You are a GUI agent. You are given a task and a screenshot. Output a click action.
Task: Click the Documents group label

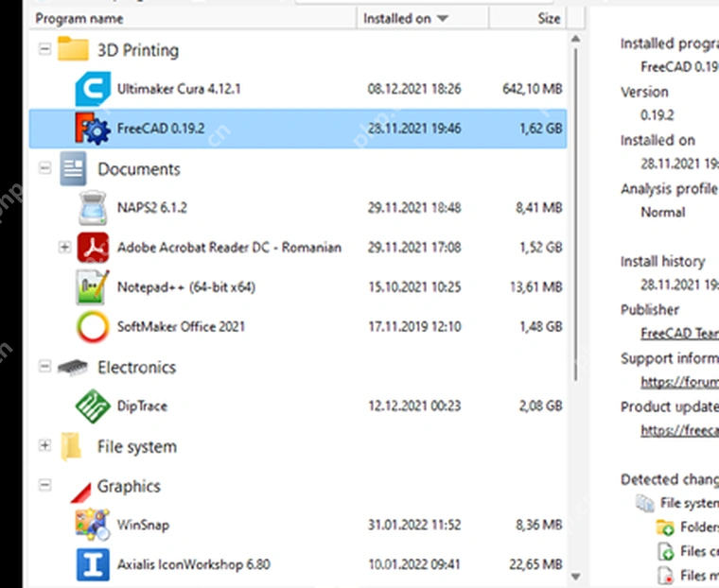click(x=139, y=169)
